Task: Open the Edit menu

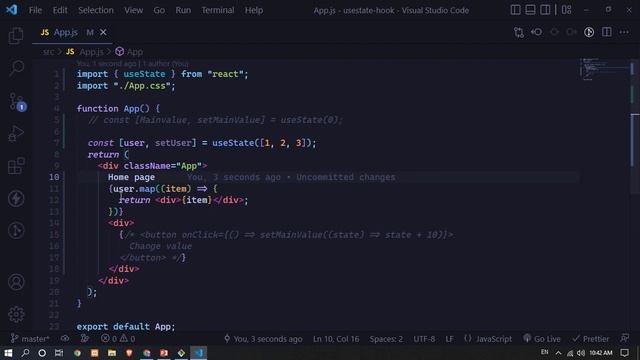Action: 60,10
